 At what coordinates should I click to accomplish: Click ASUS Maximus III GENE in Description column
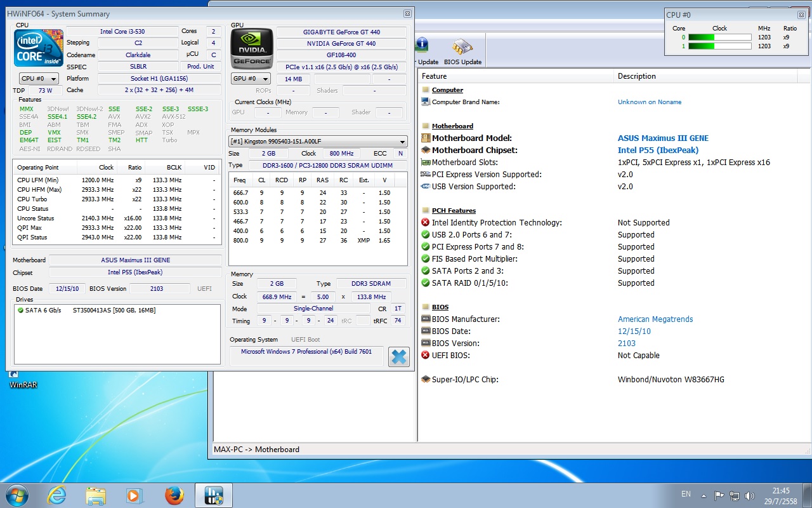tap(663, 138)
